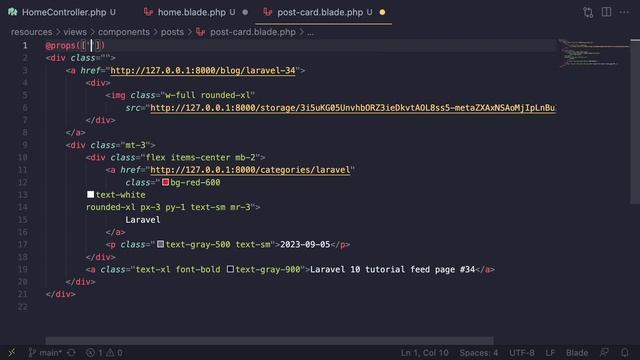640x360 pixels.
Task: Open the bg-red-600 color swatch
Action: [x=165, y=182]
